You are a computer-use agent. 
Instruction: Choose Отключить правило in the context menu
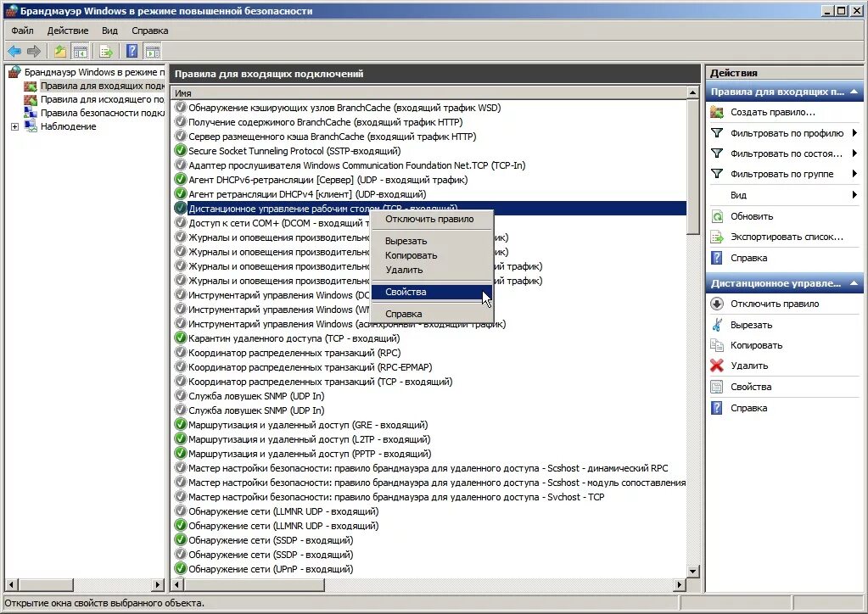(431, 219)
